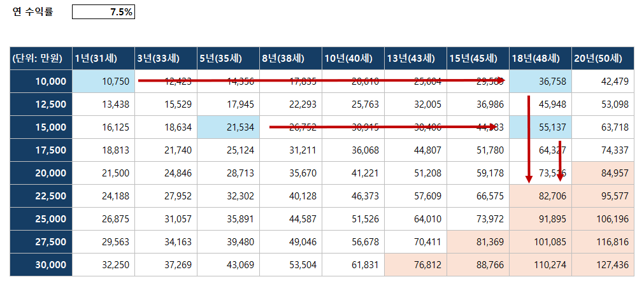Click the orange highlighted cell 106,196
644x286 pixels.
tap(603, 219)
